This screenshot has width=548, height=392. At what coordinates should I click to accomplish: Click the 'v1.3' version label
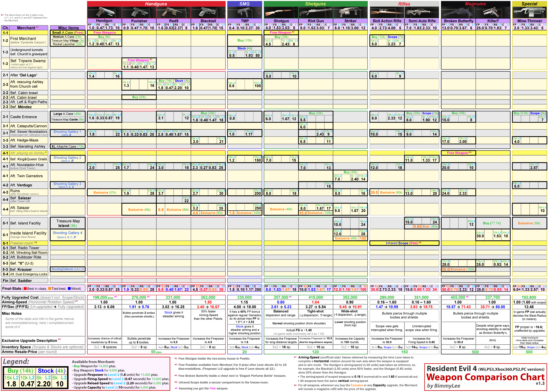[x=540, y=384]
